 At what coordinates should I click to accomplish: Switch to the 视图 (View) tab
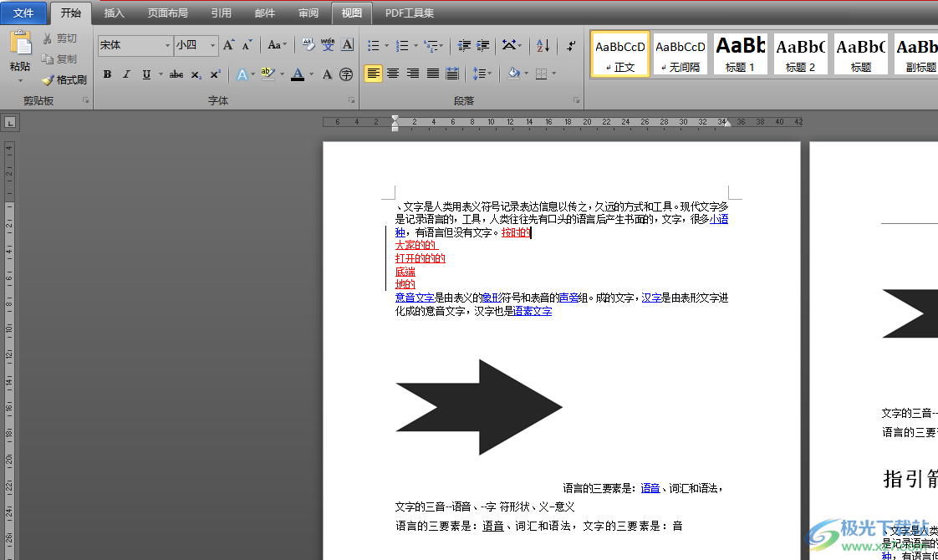coord(352,13)
